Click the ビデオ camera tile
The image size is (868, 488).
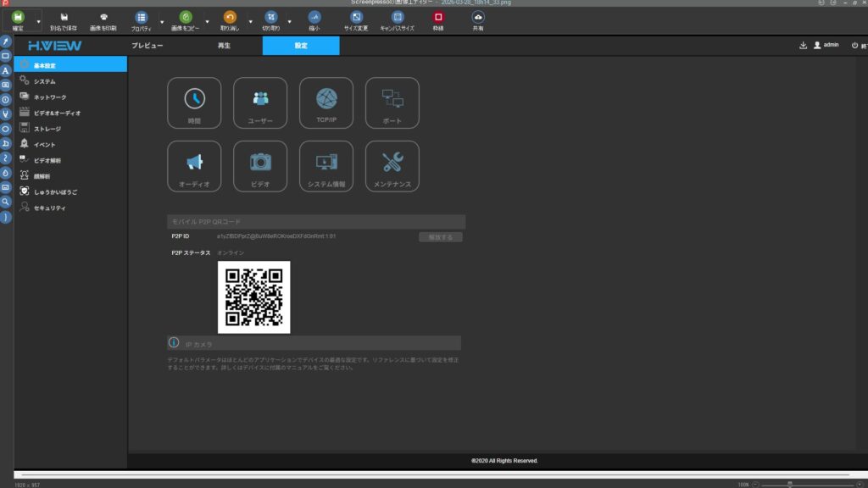point(260,166)
